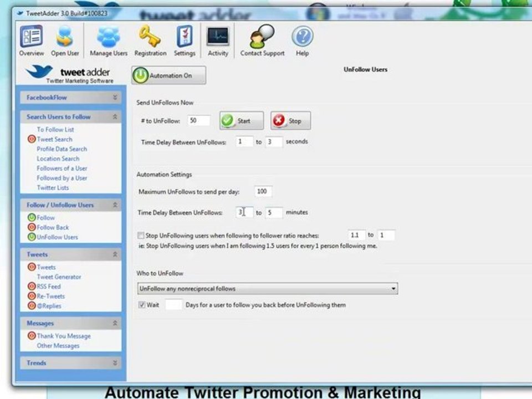Click the follower ratio field showing 1
Image resolution: width=532 pixels, height=399 pixels.
pos(386,235)
